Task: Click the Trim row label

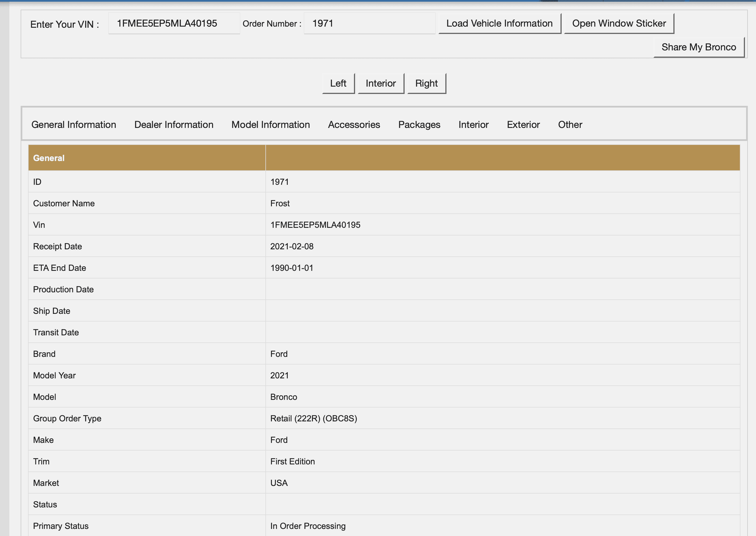Action: pyautogui.click(x=41, y=461)
